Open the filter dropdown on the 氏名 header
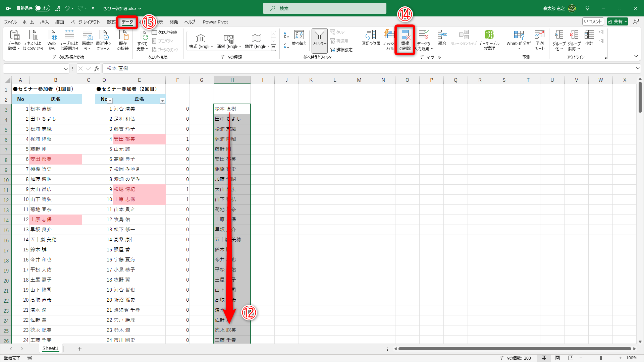 click(162, 101)
